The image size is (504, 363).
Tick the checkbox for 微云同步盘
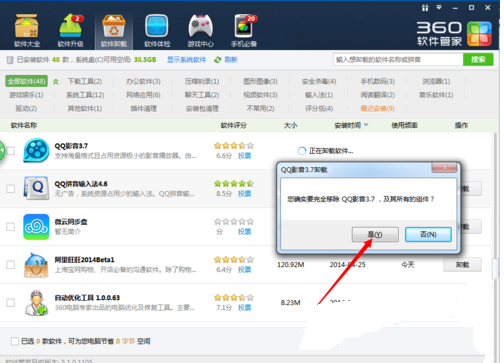(x=11, y=227)
